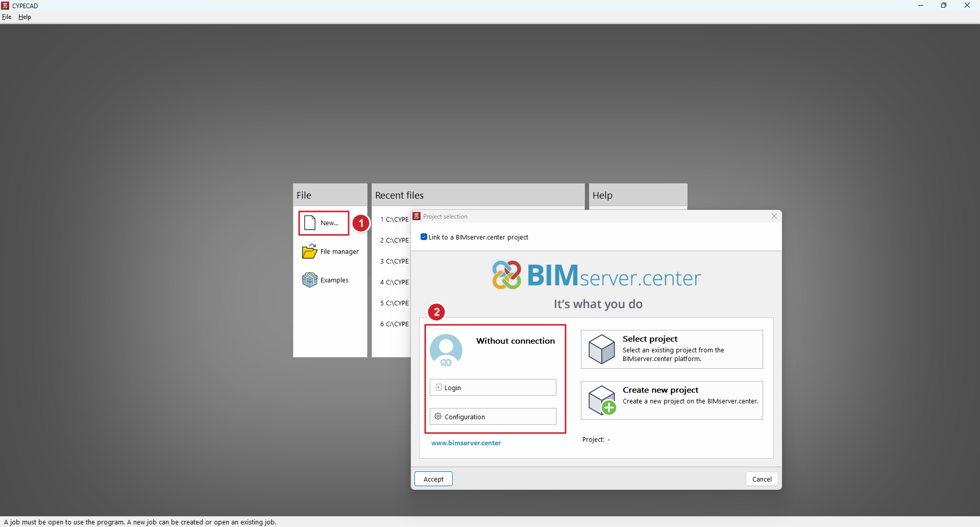Open the File menu
Image resolution: width=980 pixels, height=527 pixels.
click(x=7, y=17)
